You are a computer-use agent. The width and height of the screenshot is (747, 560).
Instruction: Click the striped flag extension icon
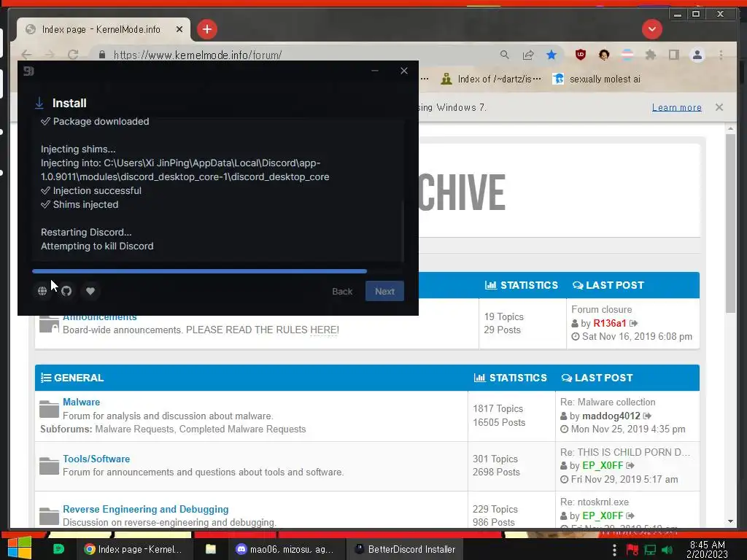coord(627,55)
